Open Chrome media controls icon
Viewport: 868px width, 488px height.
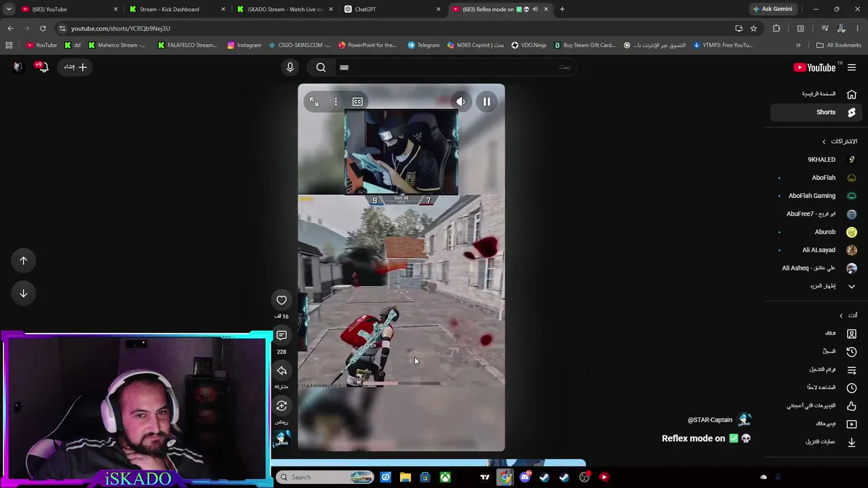tap(825, 28)
